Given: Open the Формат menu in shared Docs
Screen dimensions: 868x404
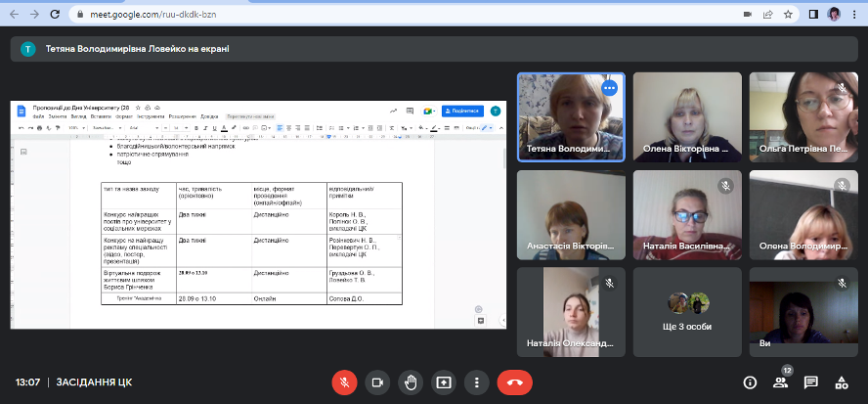Looking at the screenshot, I should coord(124,116).
